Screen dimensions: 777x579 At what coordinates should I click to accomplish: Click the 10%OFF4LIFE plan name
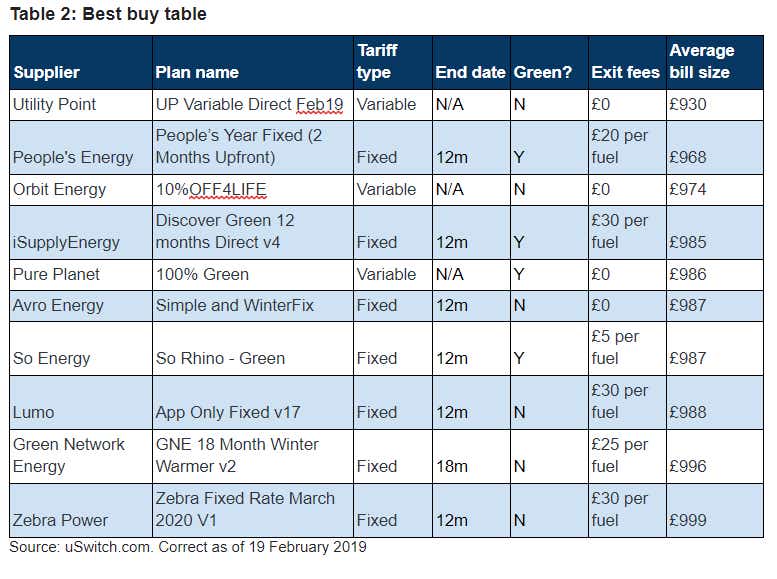pos(211,189)
